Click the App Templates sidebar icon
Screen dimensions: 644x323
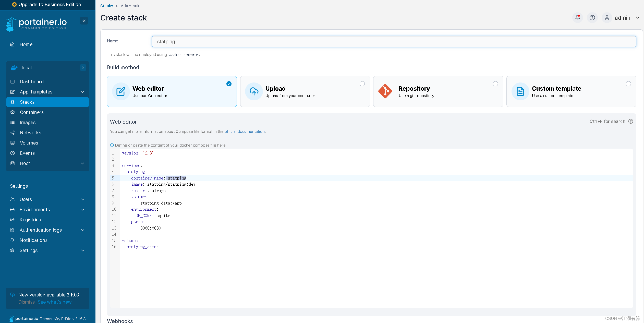pyautogui.click(x=13, y=91)
